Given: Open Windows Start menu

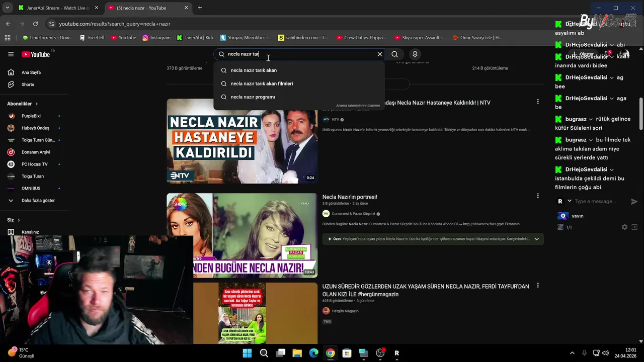Looking at the screenshot, I should (x=247, y=353).
